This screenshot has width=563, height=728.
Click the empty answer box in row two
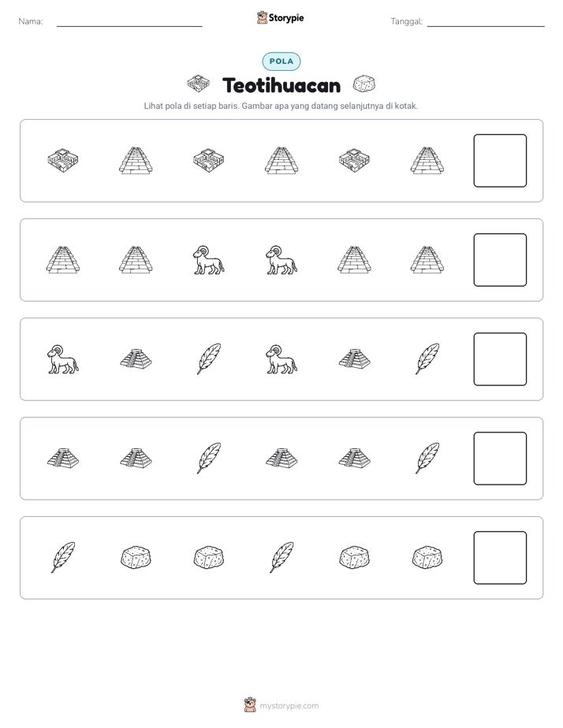pos(500,260)
